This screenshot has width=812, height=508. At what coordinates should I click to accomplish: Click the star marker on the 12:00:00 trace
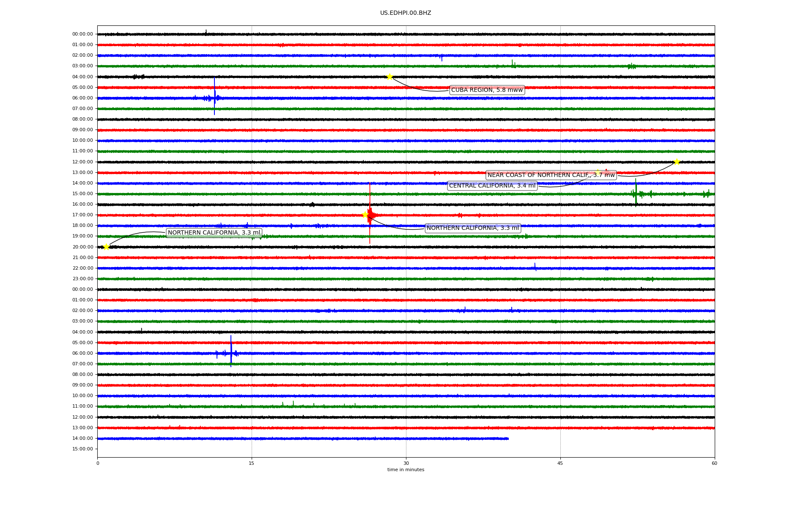[x=677, y=162]
